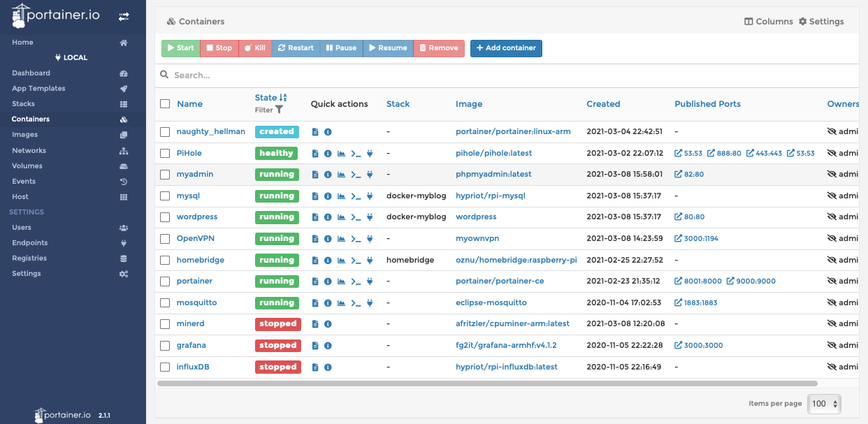
Task: Open inspect icon for grafana container
Action: tap(328, 346)
